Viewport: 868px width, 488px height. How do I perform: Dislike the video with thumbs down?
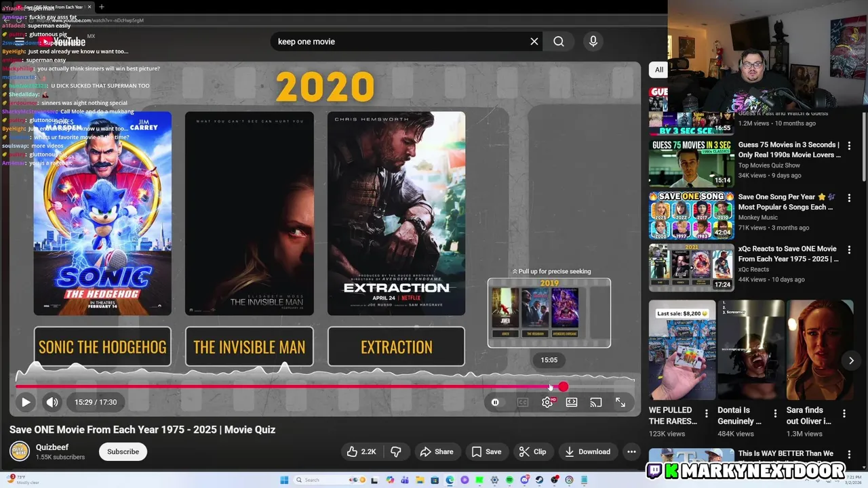396,451
